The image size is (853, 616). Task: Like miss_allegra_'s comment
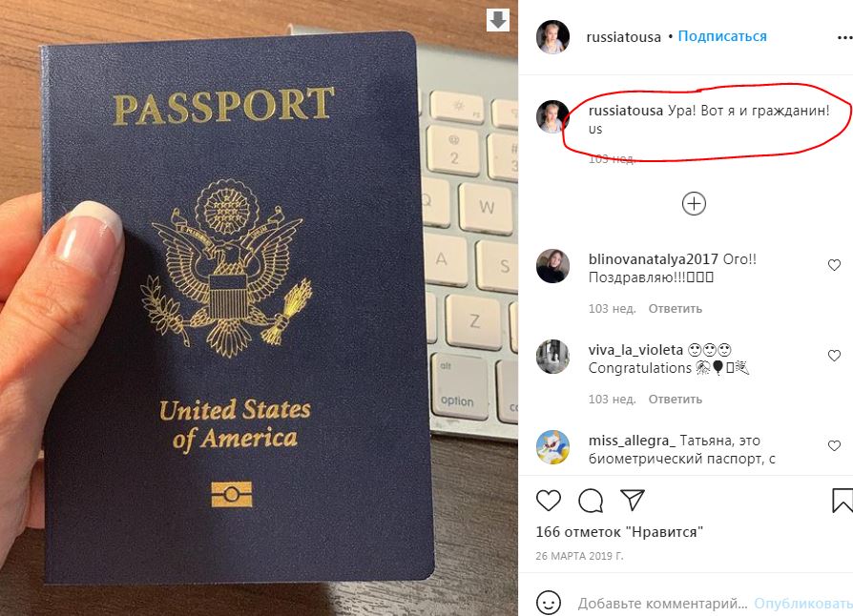[x=834, y=446]
